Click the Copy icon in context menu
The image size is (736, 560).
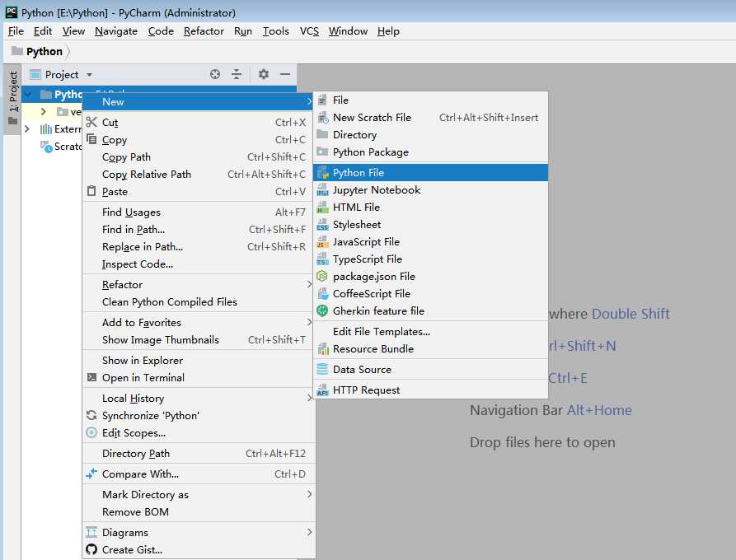coord(91,139)
